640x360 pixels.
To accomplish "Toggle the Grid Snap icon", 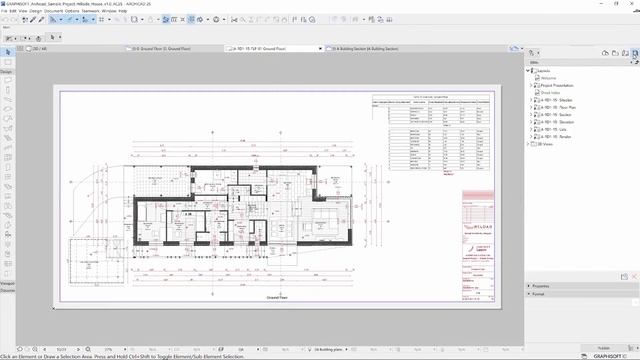I will (x=101, y=20).
